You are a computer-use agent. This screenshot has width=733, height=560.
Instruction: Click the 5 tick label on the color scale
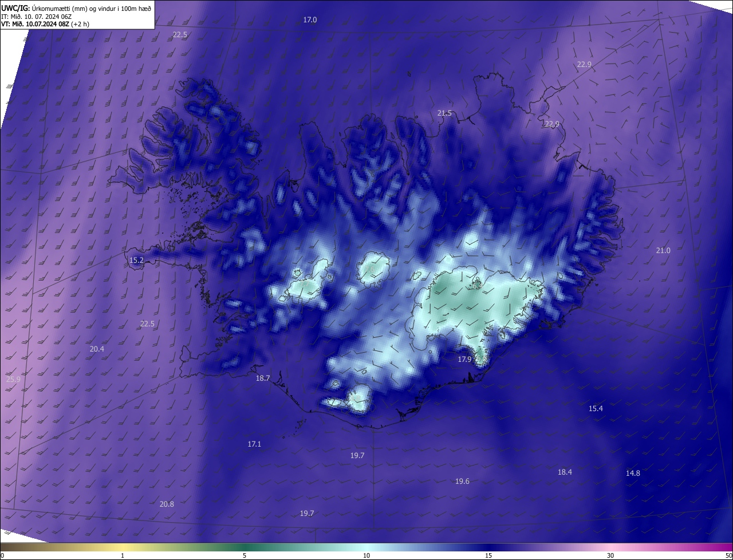[245, 556]
